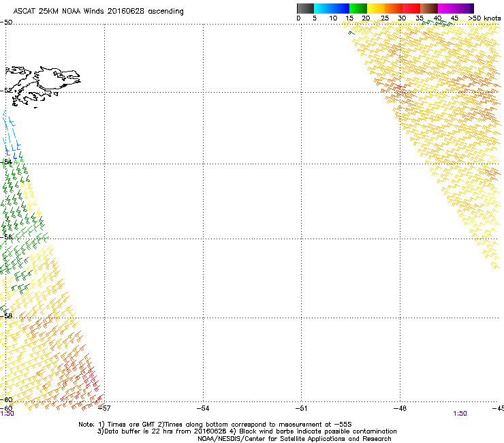
Task: Click the Falkland Islands coastline outline
Action: tap(42, 86)
